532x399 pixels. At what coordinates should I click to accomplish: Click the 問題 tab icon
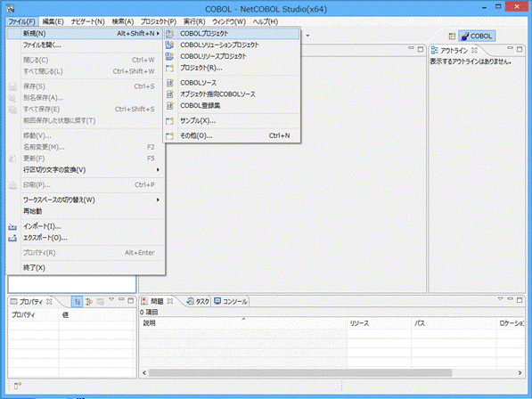pyautogui.click(x=145, y=301)
